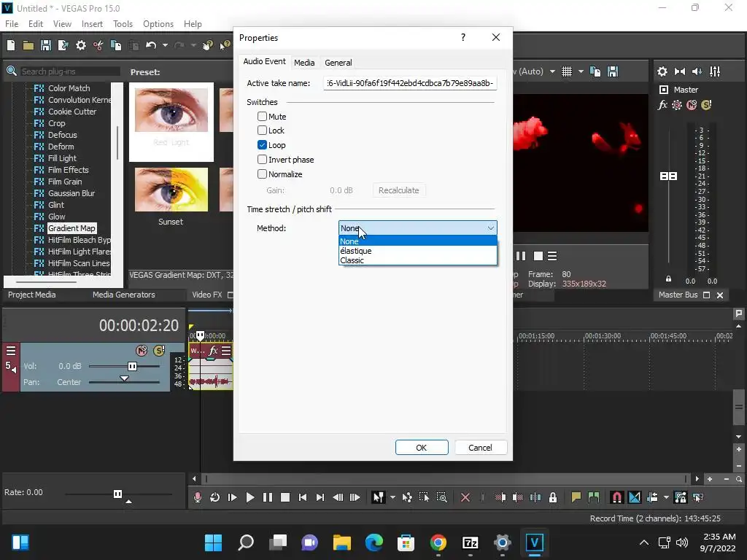Go to start of project
The width and height of the screenshot is (747, 560).
[x=303, y=497]
